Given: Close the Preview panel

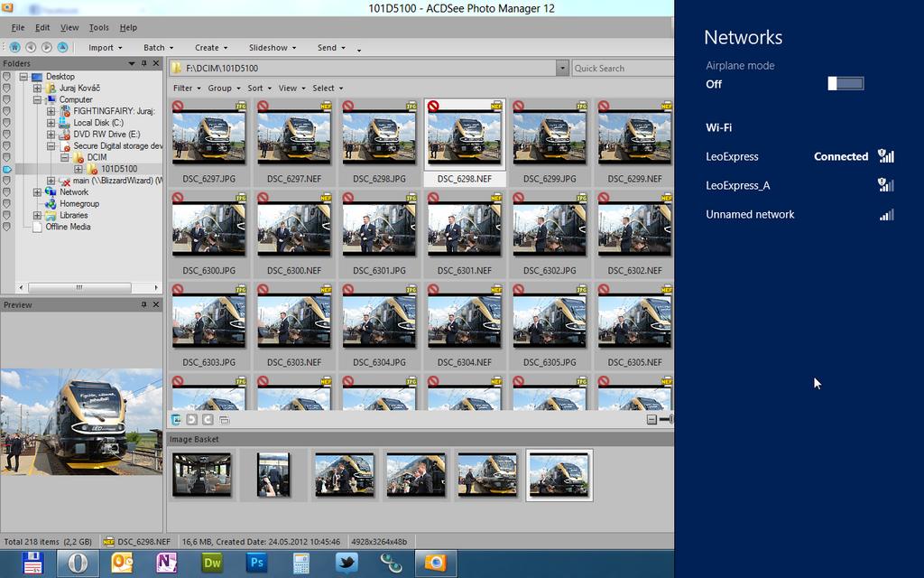Looking at the screenshot, I should pyautogui.click(x=156, y=304).
